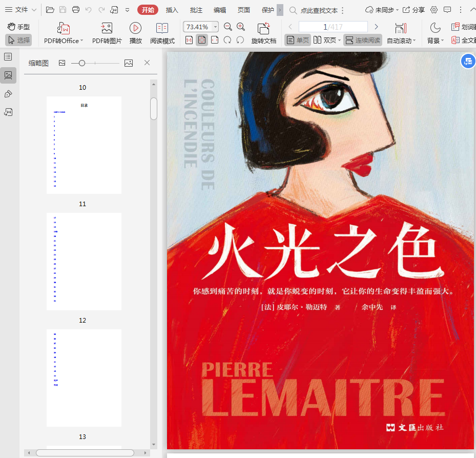Click the thumbnail size slider handle
Screen dimensions: 476x458
82,63
